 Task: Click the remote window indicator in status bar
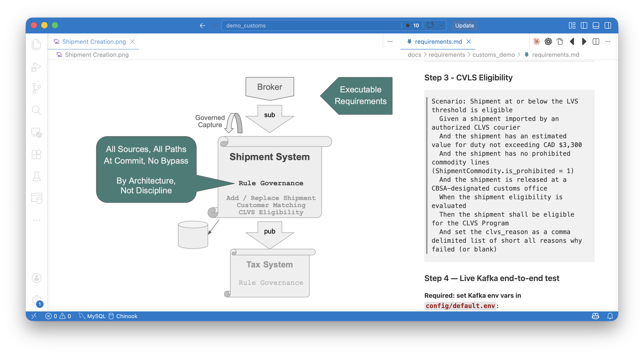pos(34,316)
